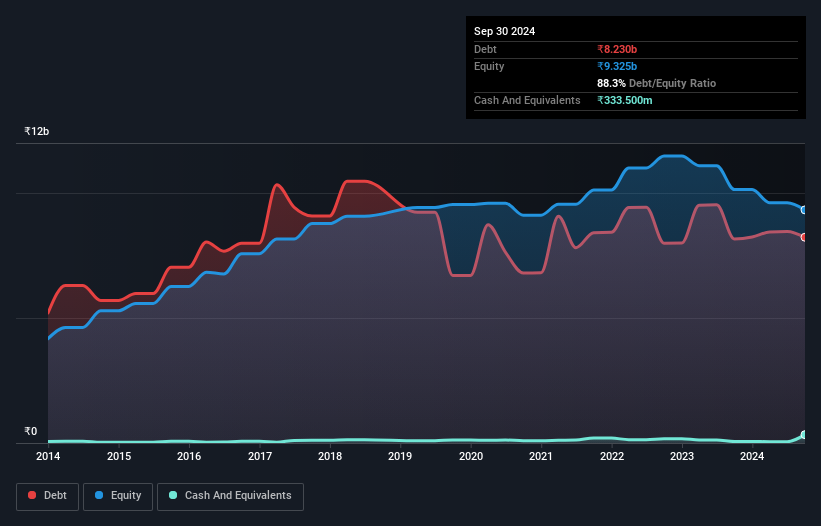The height and width of the screenshot is (526, 821).
Task: Select the teal Cash endpoint marker
Action: (804, 435)
